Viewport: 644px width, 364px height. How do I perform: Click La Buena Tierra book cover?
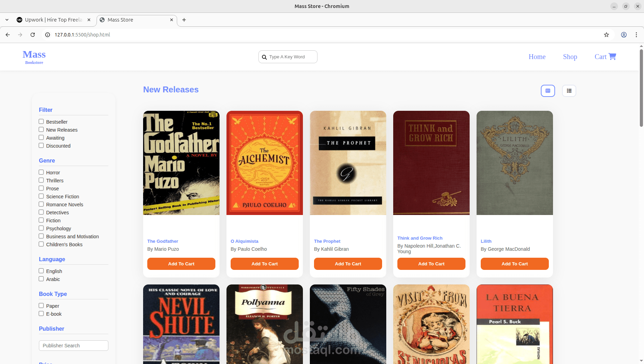[515, 324]
